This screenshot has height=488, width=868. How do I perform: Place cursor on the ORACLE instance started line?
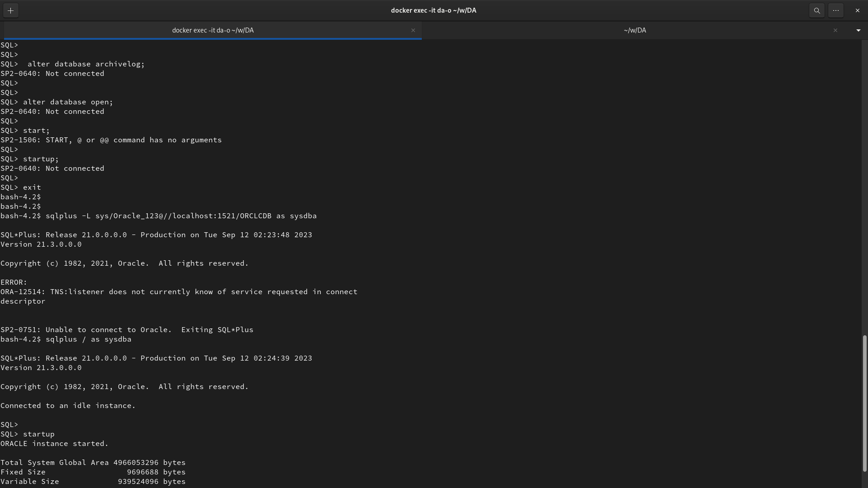pyautogui.click(x=54, y=443)
